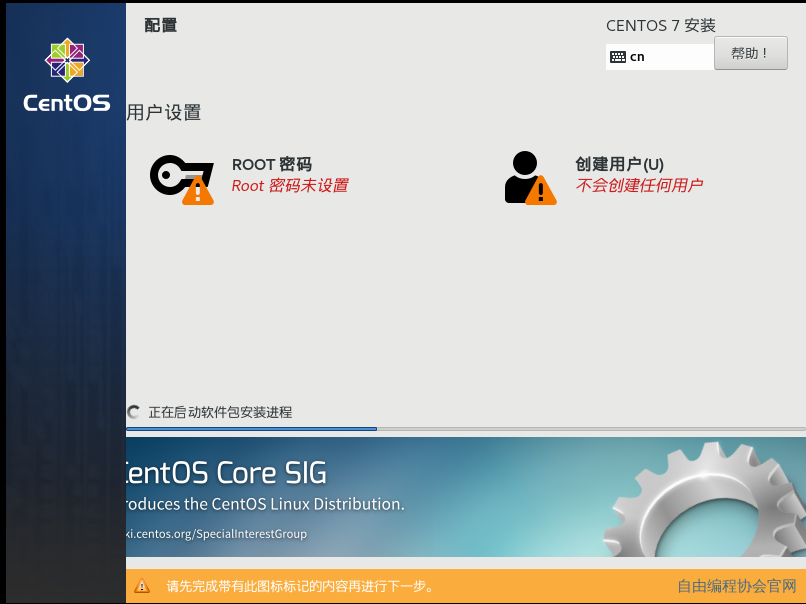Click the keyboard layout icon

[618, 57]
